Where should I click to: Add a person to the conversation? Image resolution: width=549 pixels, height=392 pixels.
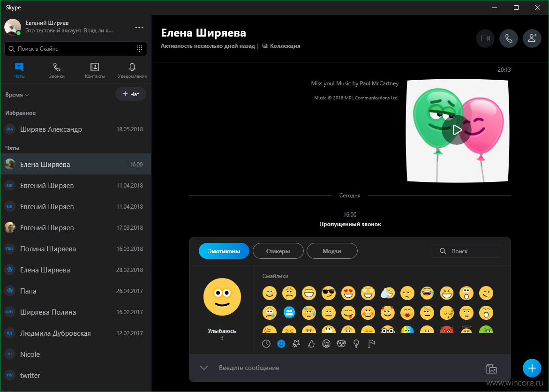[532, 38]
